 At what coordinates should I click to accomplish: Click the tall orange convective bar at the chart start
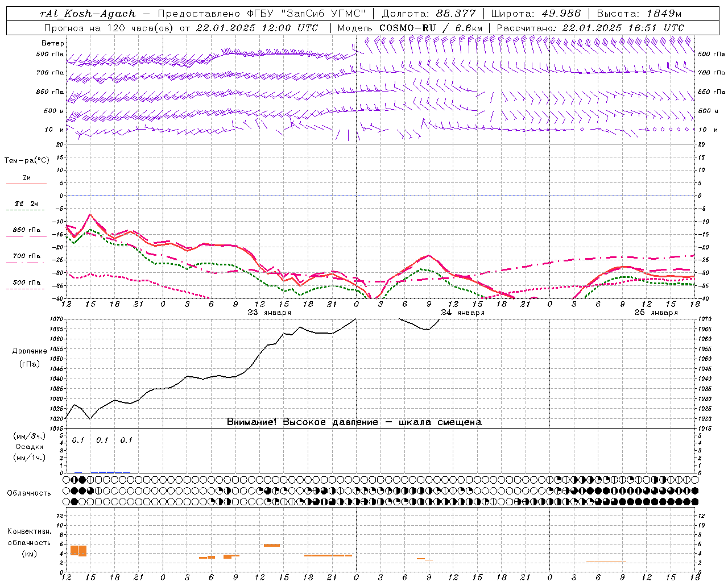pos(78,551)
